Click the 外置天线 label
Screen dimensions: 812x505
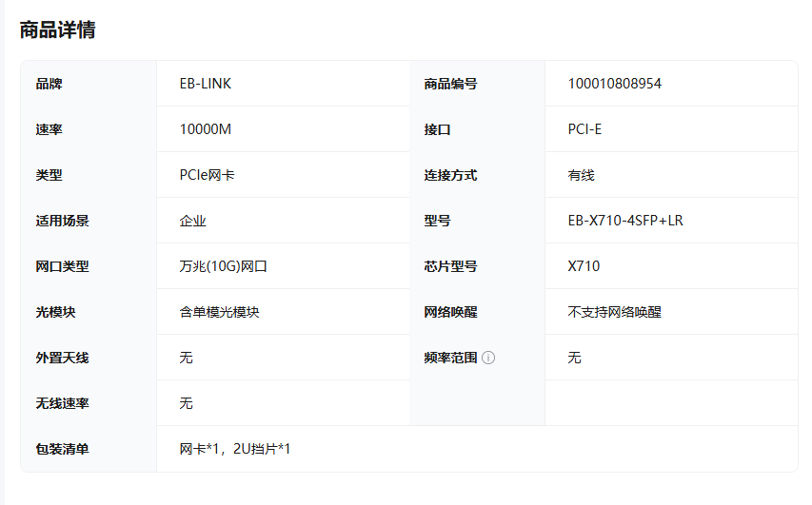tap(62, 358)
